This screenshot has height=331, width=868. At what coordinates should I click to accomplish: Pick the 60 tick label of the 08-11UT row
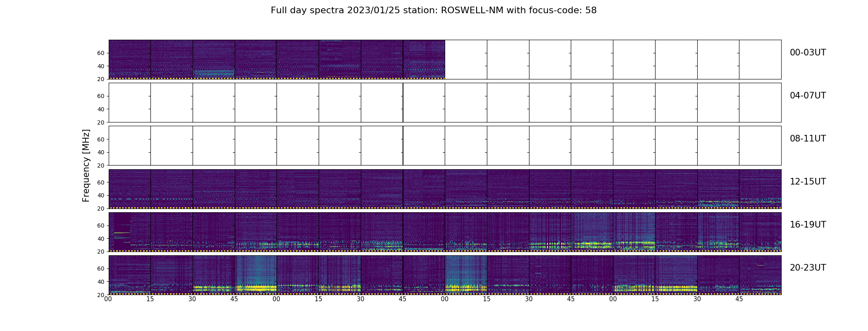coord(101,139)
